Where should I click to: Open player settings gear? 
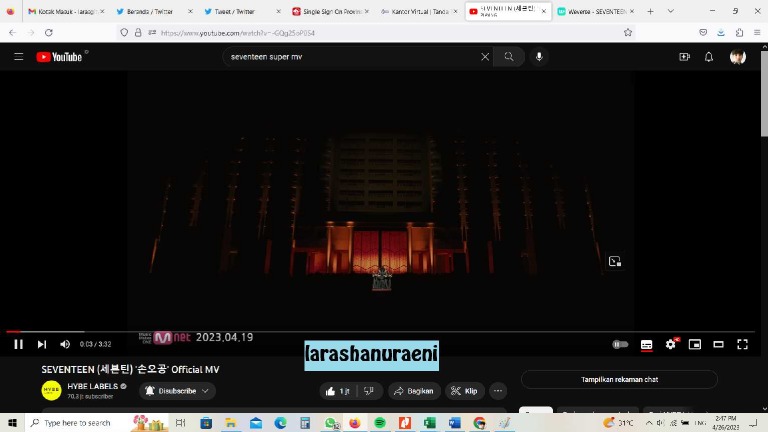671,344
